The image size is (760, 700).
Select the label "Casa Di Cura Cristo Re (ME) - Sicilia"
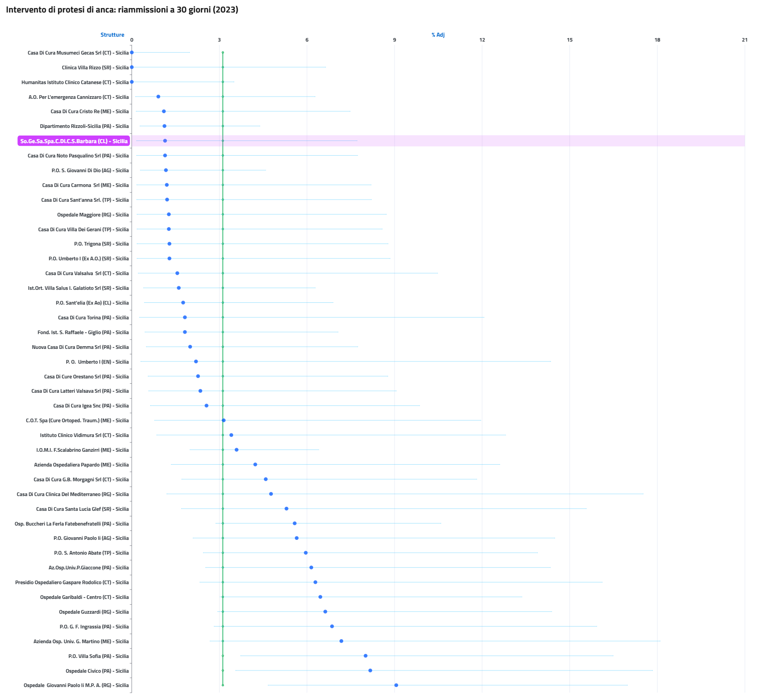coord(89,111)
